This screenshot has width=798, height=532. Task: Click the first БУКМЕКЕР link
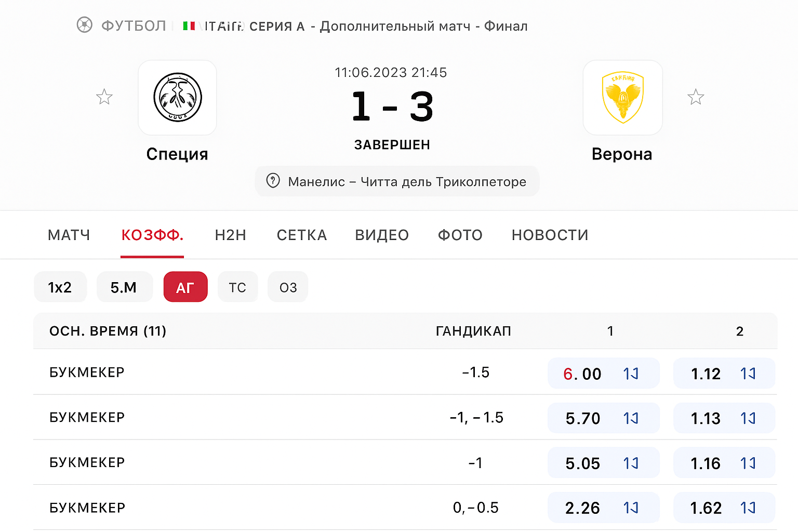pyautogui.click(x=87, y=373)
